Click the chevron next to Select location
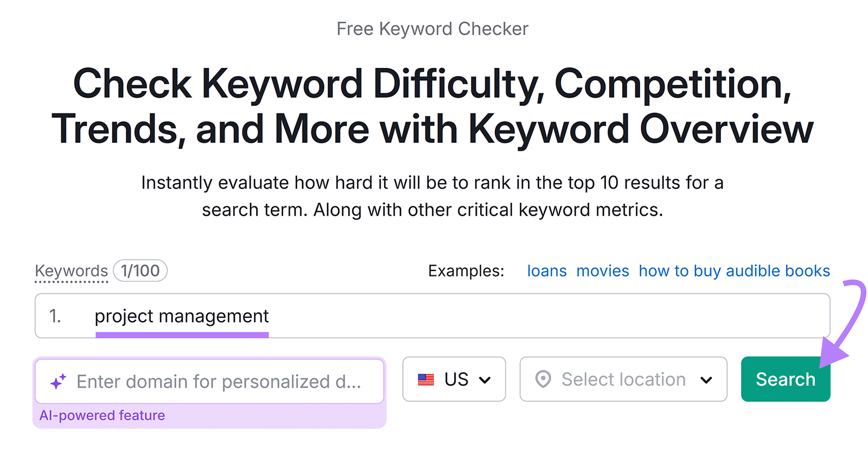 point(707,381)
